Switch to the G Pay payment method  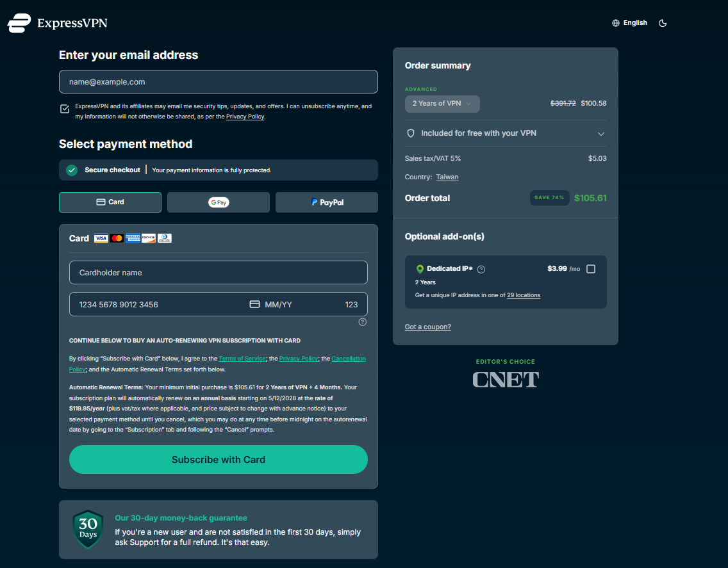218,202
